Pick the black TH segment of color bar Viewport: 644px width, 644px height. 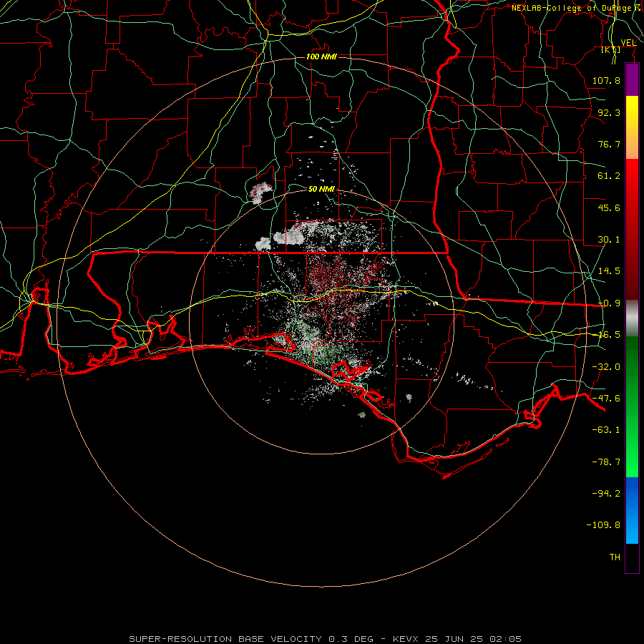point(632,558)
